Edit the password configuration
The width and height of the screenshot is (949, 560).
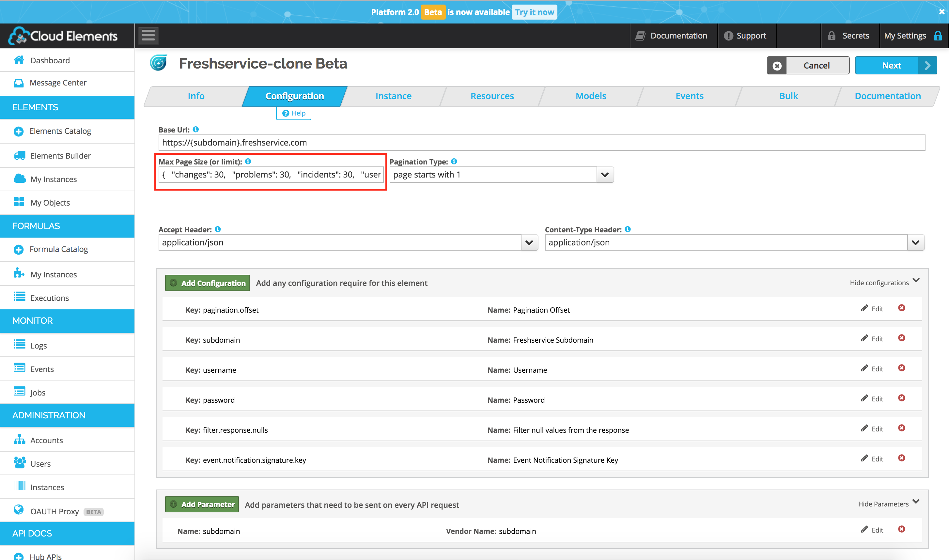pyautogui.click(x=872, y=399)
